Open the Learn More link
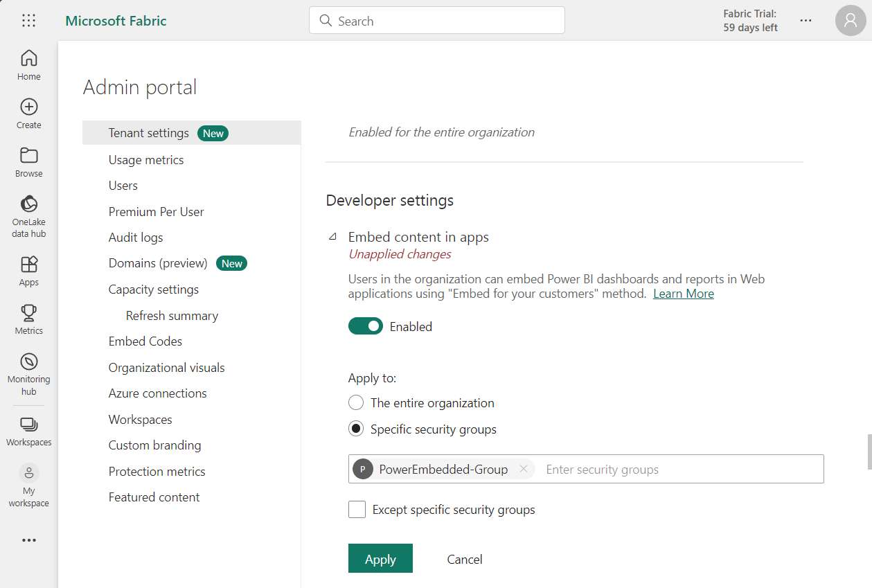 [x=683, y=294]
